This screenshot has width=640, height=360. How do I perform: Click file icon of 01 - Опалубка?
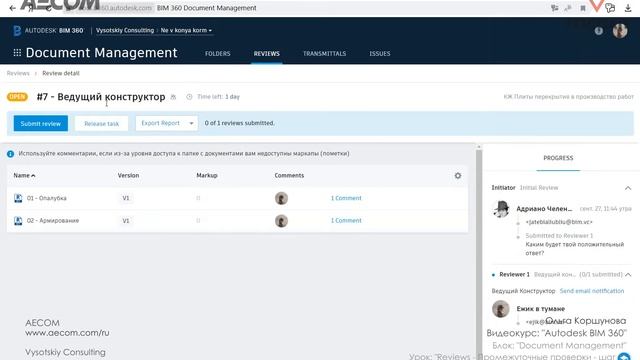(x=18, y=198)
